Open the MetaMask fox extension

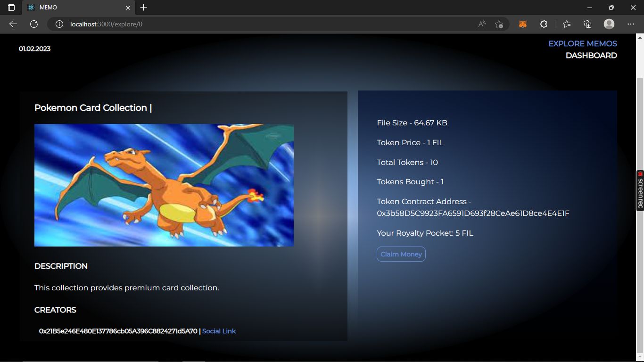click(x=523, y=24)
